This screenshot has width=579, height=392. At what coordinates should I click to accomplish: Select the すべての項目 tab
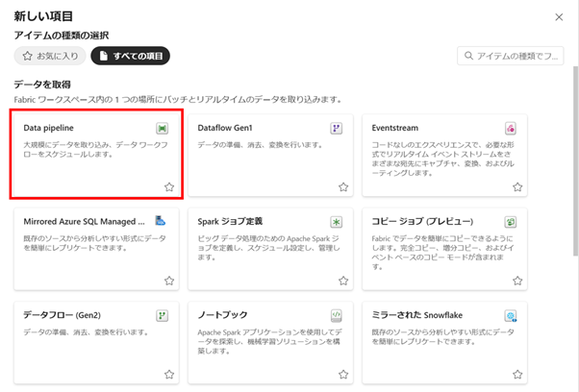[x=130, y=56]
